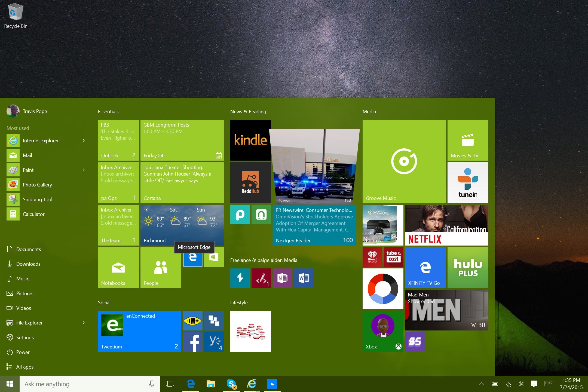Open the OneNote tile
Image resolution: width=588 pixels, height=392 pixels.
[282, 278]
